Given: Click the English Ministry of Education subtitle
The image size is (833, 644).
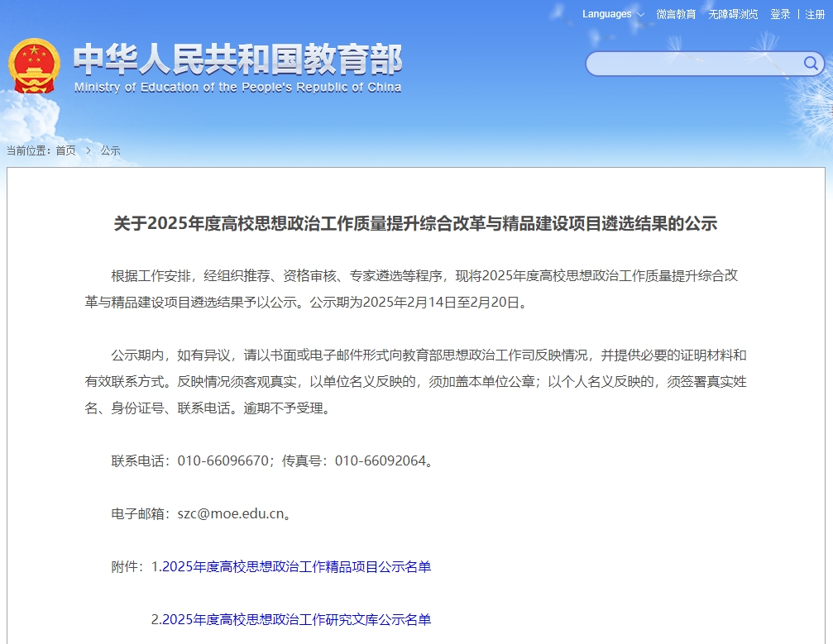Looking at the screenshot, I should (237, 88).
